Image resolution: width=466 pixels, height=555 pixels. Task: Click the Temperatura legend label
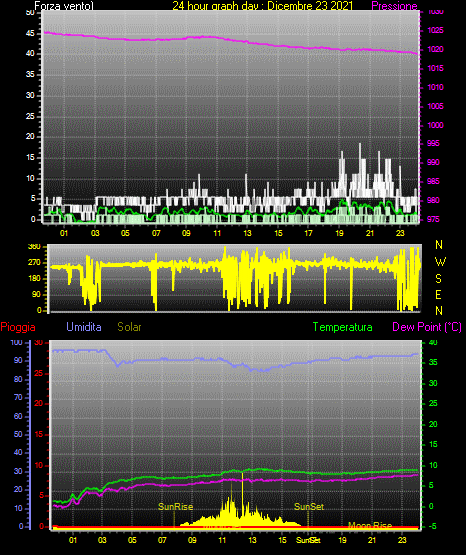[343, 327]
